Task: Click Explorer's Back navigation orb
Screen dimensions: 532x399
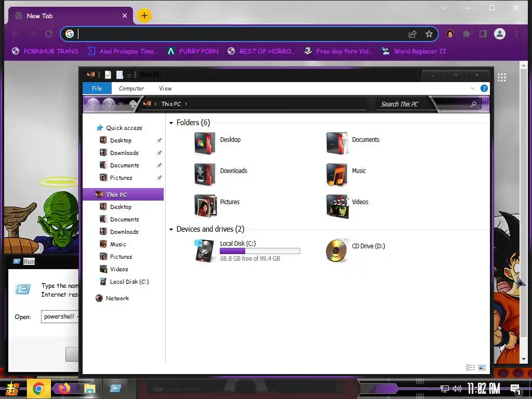Action: tap(94, 104)
